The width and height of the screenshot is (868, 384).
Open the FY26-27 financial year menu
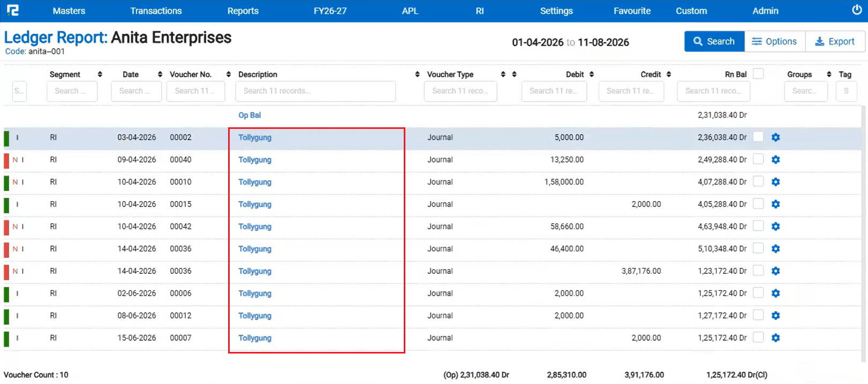330,11
